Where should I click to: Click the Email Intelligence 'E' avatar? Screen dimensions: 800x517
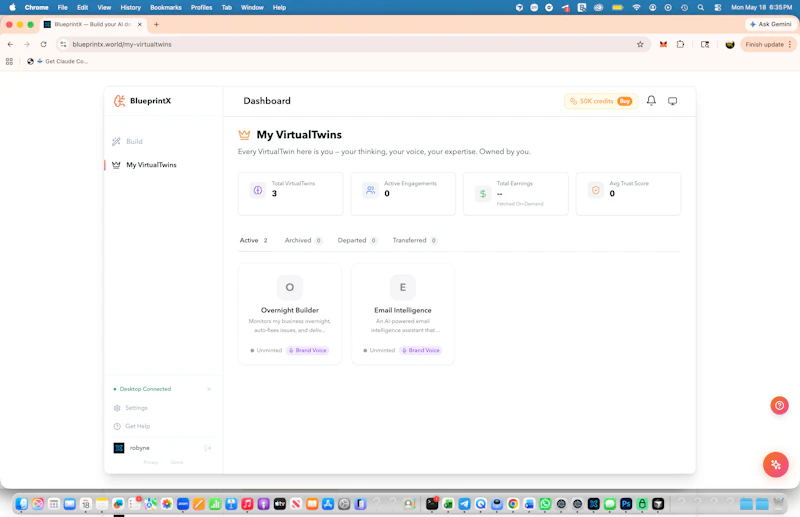pyautogui.click(x=403, y=287)
